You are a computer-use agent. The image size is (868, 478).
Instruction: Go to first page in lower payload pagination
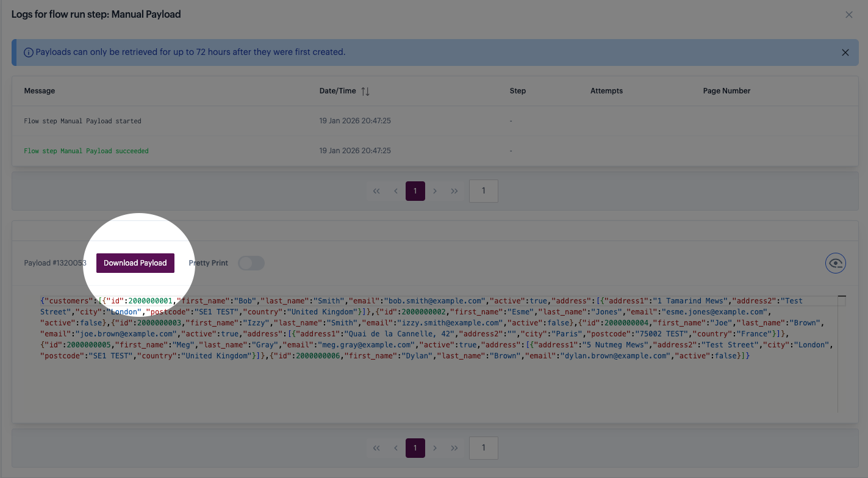[x=376, y=447]
